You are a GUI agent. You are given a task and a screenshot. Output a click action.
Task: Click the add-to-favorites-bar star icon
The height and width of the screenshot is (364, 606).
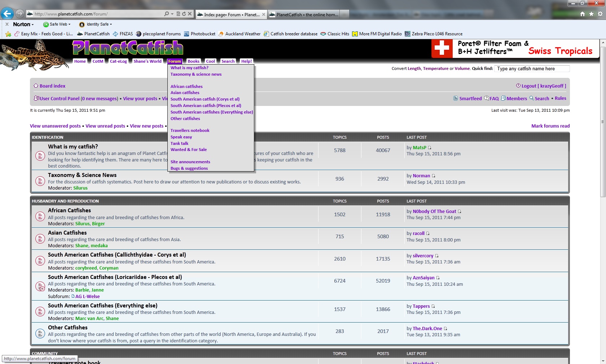point(8,34)
